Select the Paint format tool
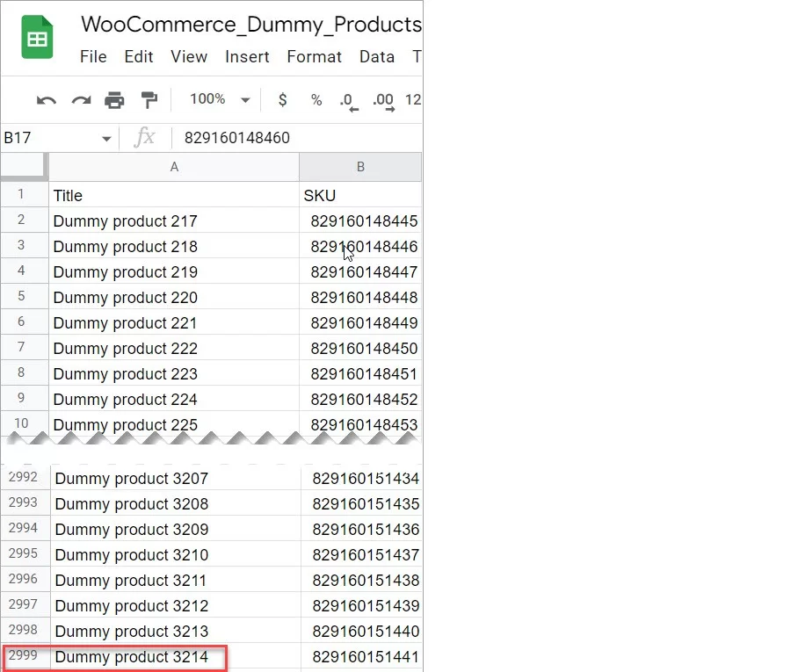Image resolution: width=791 pixels, height=672 pixels. coord(149,100)
